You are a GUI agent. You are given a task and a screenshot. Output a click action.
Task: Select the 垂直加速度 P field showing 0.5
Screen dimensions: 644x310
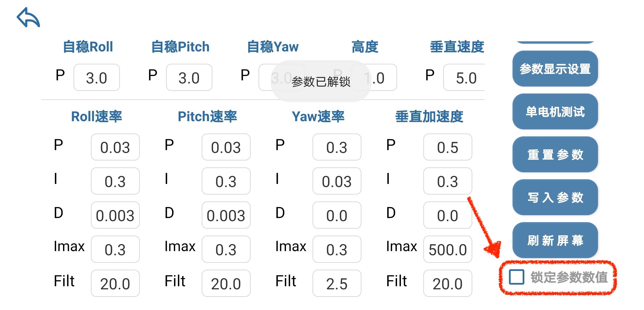pos(448,147)
